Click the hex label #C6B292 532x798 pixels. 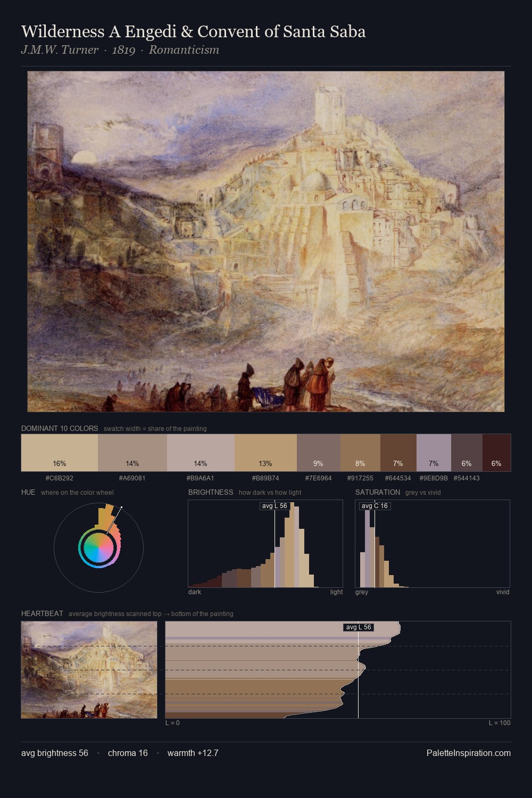(x=60, y=478)
